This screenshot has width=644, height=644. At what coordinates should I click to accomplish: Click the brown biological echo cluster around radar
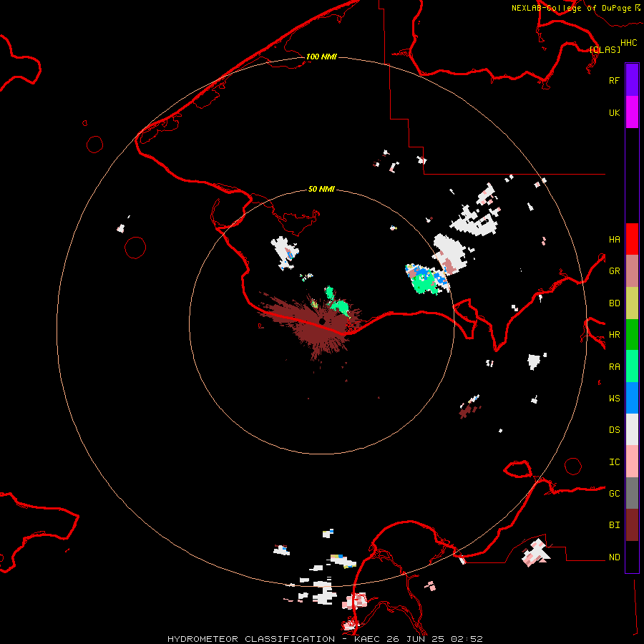pos(312,324)
